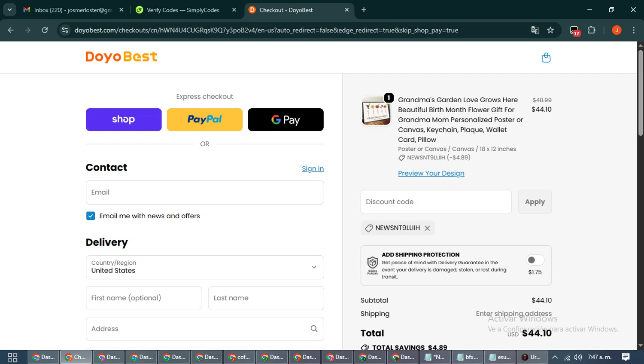Click the address bar URL
Image resolution: width=644 pixels, height=364 pixels.
coord(266,30)
